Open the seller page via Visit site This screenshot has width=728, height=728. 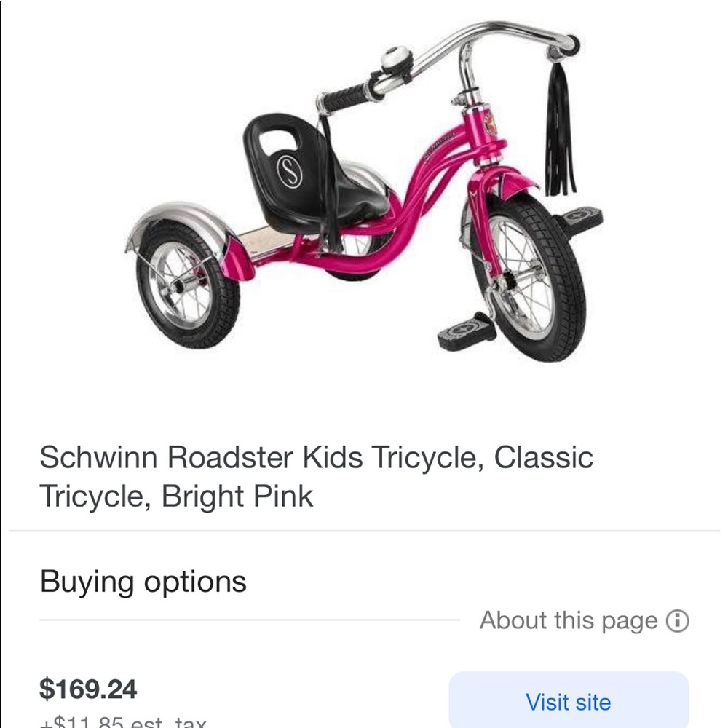pyautogui.click(x=569, y=702)
